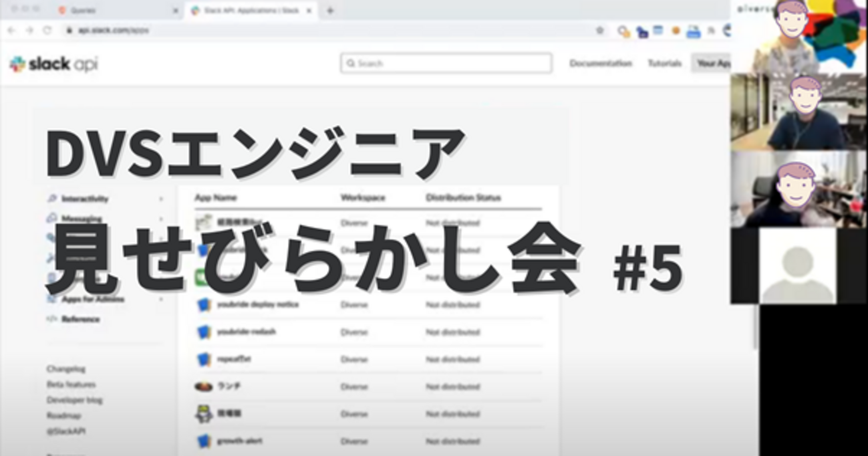Select the participant video in the office hallway

[x=799, y=112]
